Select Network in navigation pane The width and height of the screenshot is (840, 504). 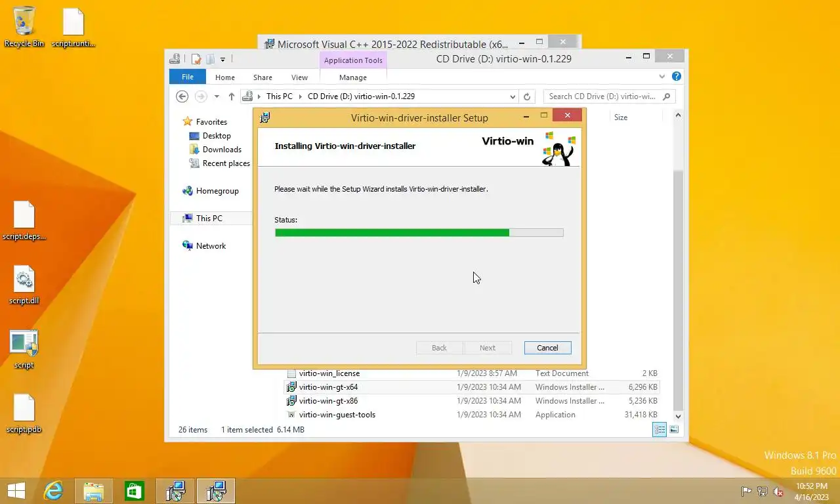click(204, 245)
